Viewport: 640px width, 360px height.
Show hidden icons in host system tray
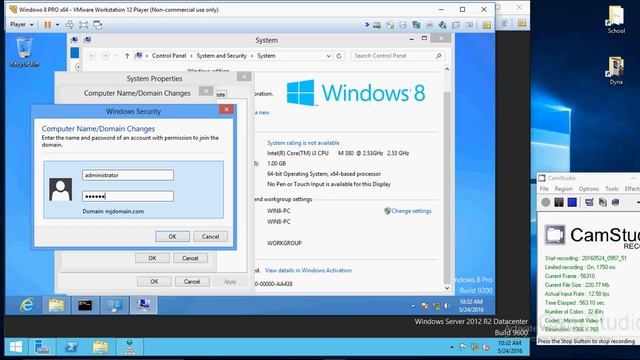coord(452,347)
